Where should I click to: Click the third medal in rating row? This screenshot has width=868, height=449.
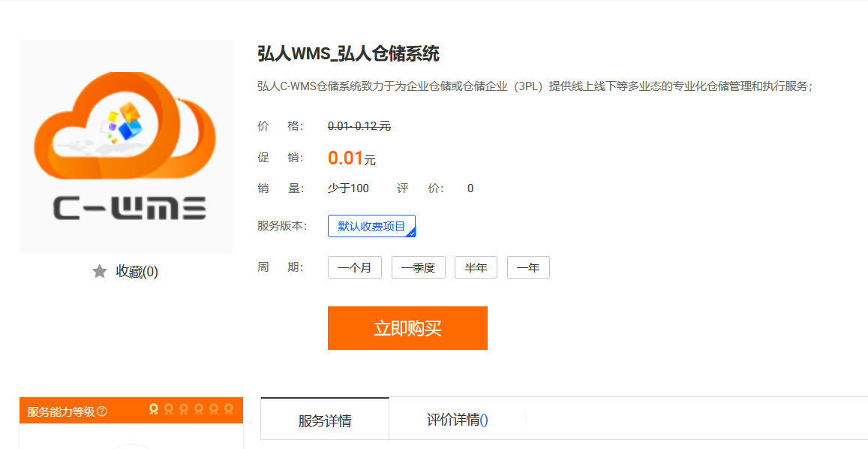184,409
